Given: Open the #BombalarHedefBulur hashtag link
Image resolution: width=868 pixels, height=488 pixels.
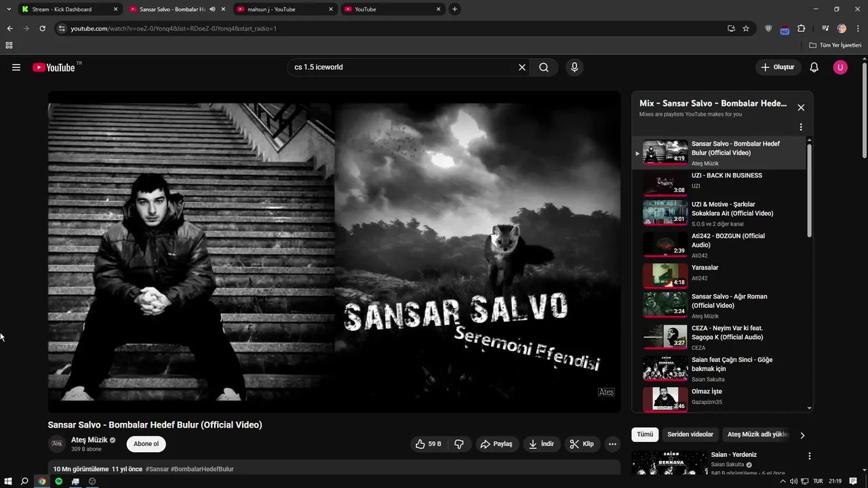Looking at the screenshot, I should coord(202,469).
